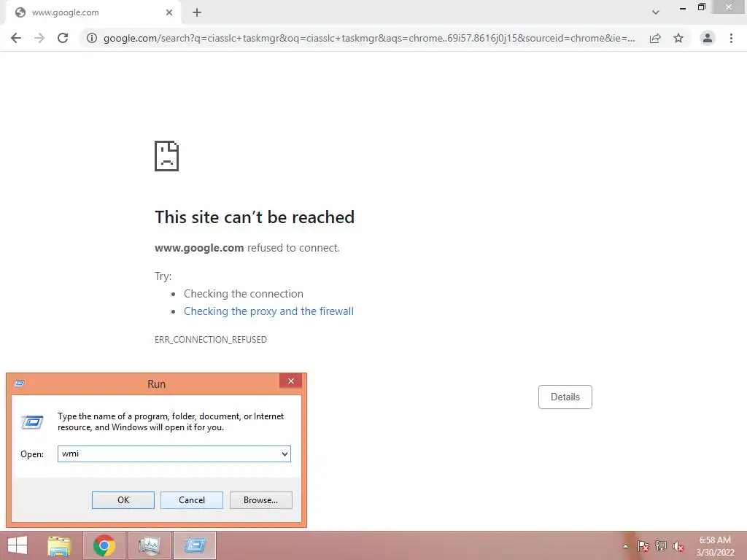Click the Run dialog title bar icon
747x560 pixels.
[x=20, y=384]
